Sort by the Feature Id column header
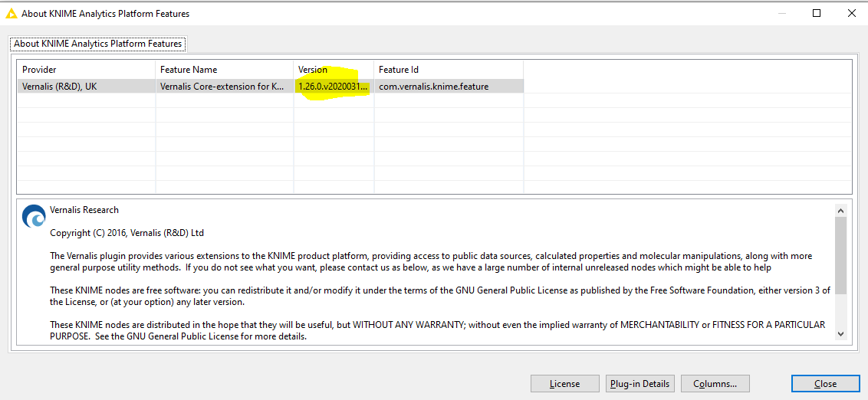 coord(449,70)
